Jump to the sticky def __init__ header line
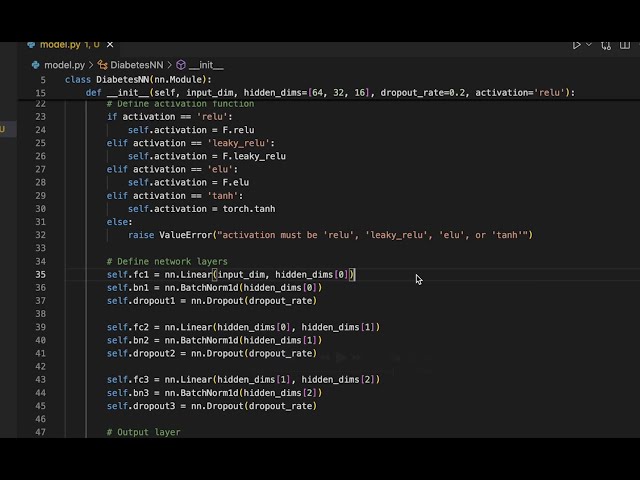 [x=330, y=93]
